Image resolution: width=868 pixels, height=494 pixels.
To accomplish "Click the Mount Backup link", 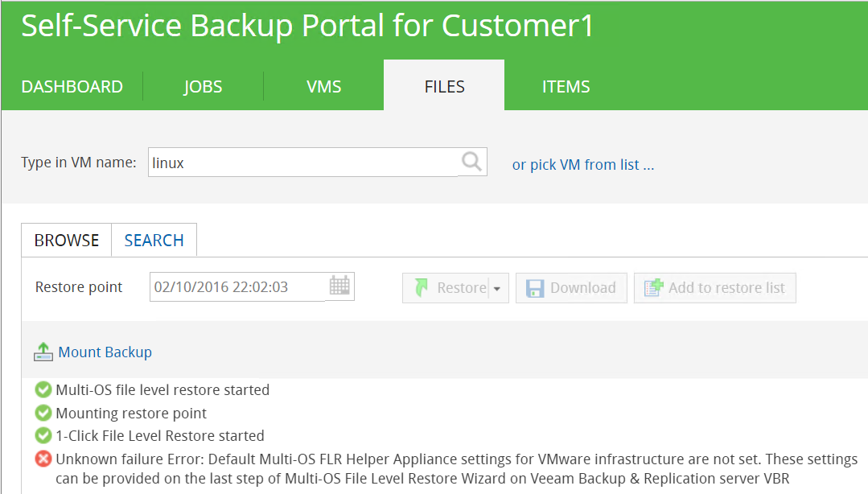I will pos(105,352).
